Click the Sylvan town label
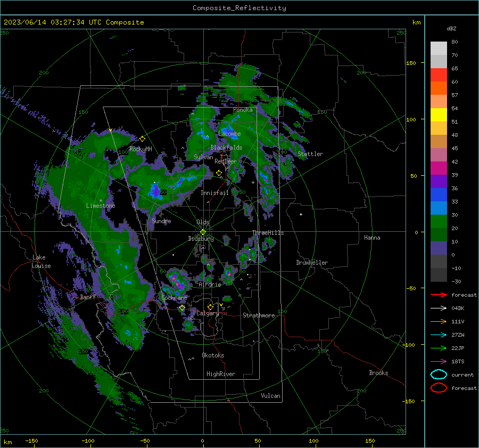 coord(203,157)
